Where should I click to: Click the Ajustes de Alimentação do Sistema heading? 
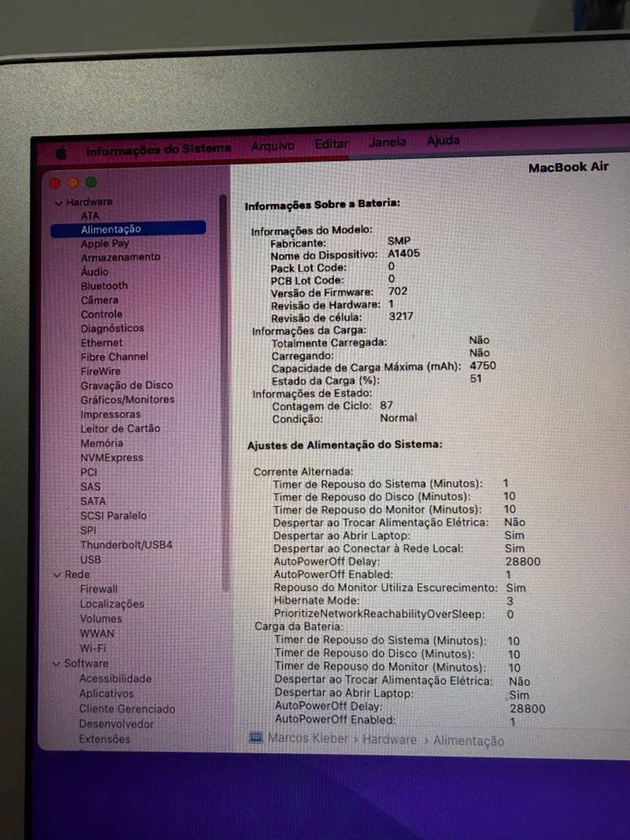(x=345, y=445)
